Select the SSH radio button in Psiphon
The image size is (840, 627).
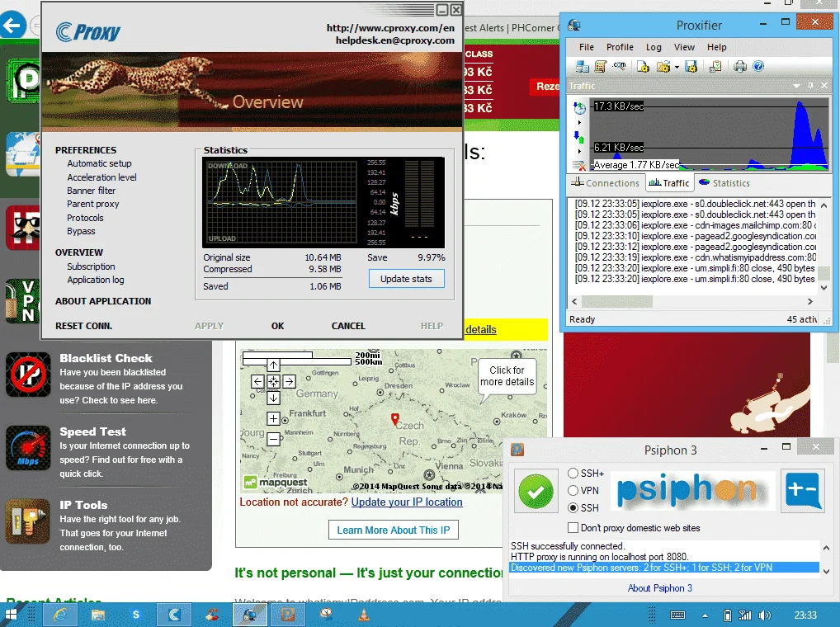pos(573,507)
